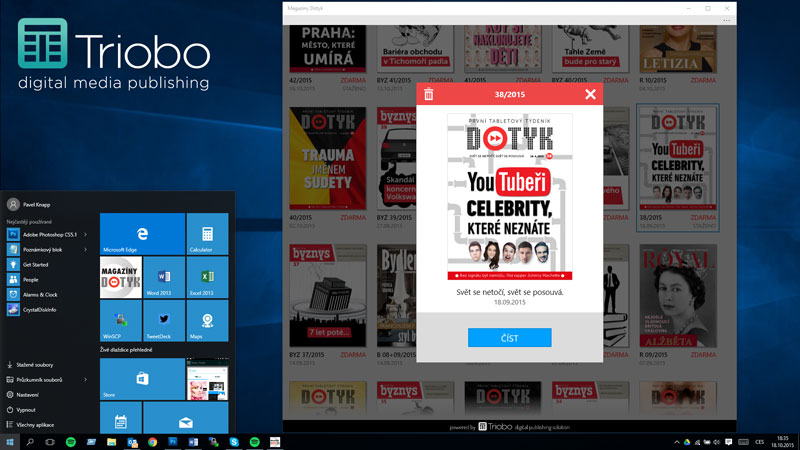Open the Word 2013 tile
The height and width of the screenshot is (450, 800).
pyautogui.click(x=164, y=277)
